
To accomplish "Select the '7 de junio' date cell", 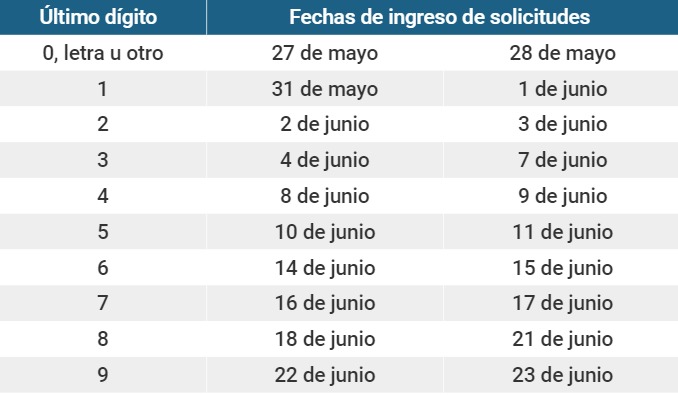I will point(561,160).
